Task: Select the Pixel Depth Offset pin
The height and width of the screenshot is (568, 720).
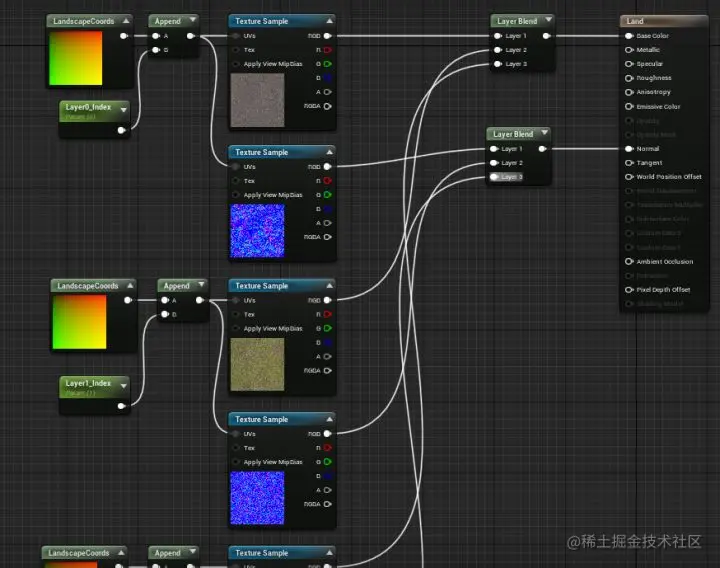Action: (629, 290)
